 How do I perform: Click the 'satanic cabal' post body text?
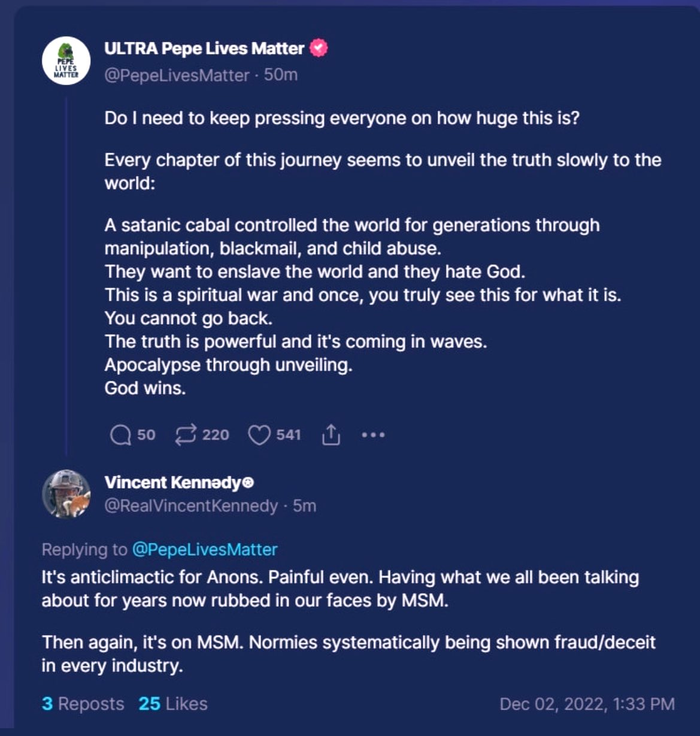351,225
